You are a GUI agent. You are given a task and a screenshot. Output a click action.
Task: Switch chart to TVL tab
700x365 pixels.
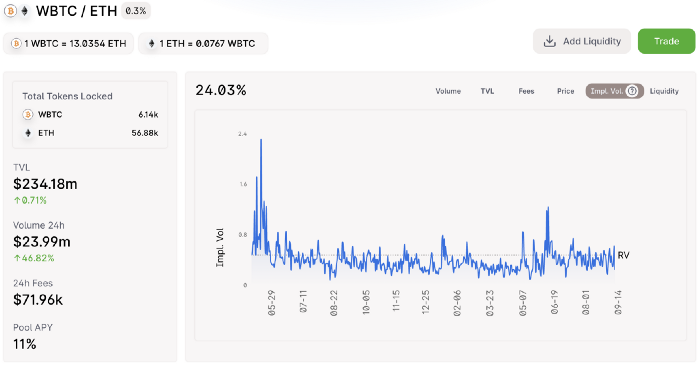point(487,91)
